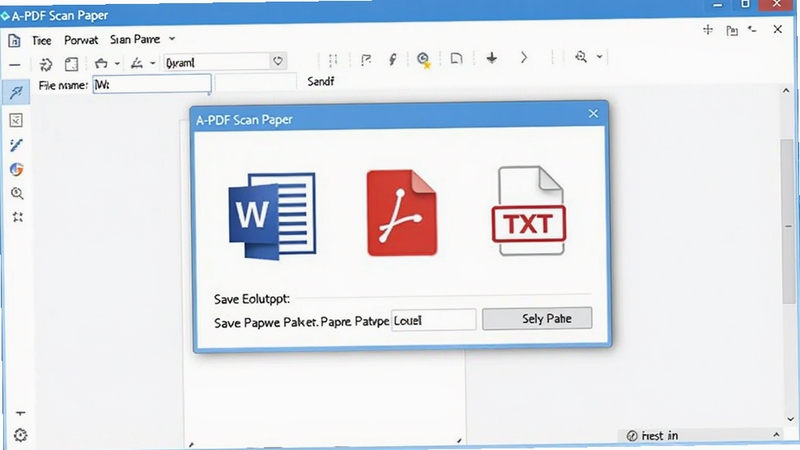Click the heart button beside combo box

[x=278, y=61]
